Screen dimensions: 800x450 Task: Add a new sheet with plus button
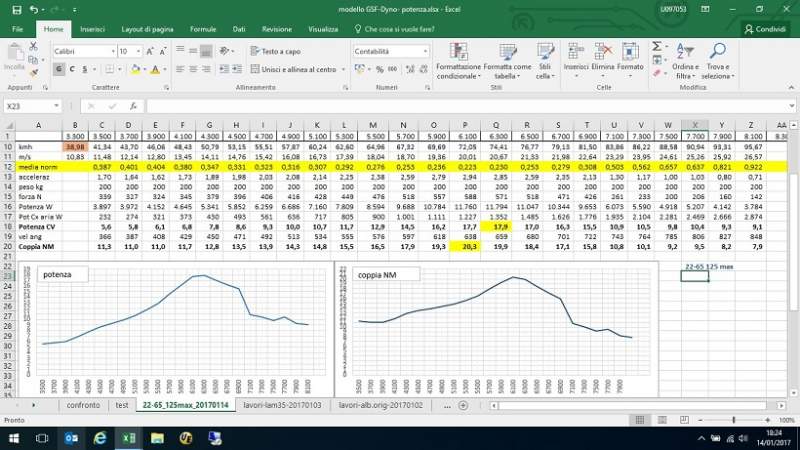click(463, 405)
